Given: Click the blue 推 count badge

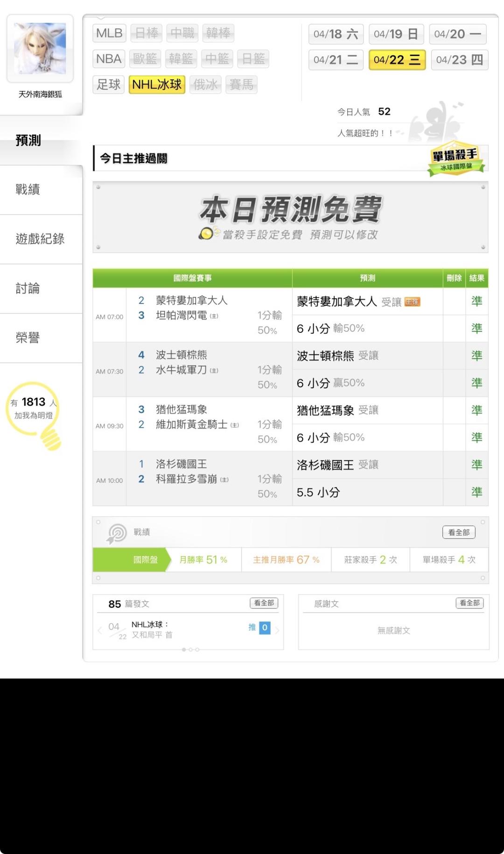Looking at the screenshot, I should [264, 628].
